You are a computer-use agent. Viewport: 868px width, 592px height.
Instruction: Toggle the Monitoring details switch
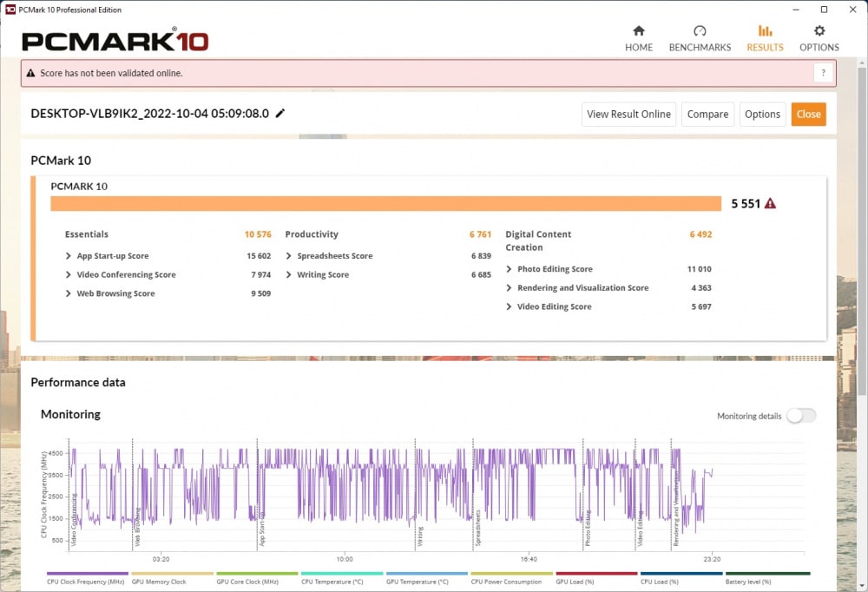pos(801,415)
